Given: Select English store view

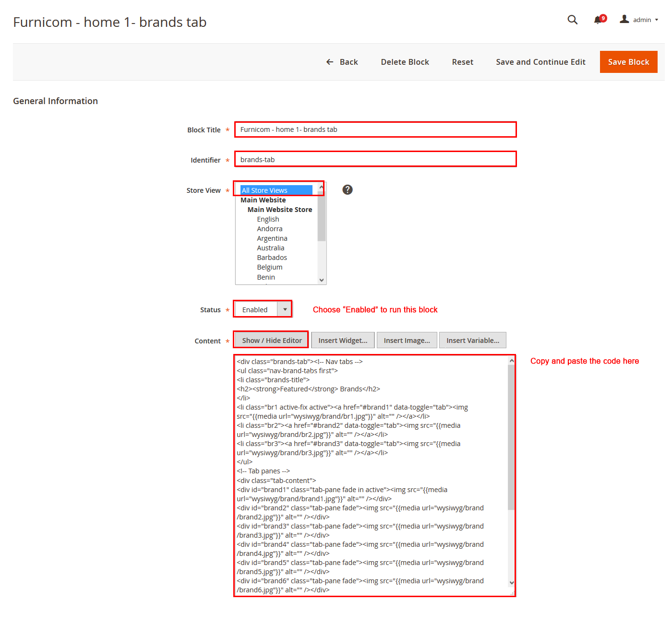Looking at the screenshot, I should [x=268, y=219].
